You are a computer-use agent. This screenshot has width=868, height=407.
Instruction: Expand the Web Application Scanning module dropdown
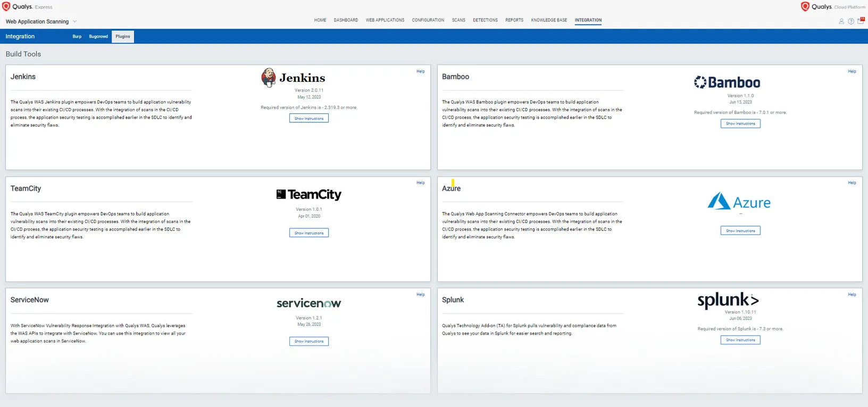tap(74, 21)
